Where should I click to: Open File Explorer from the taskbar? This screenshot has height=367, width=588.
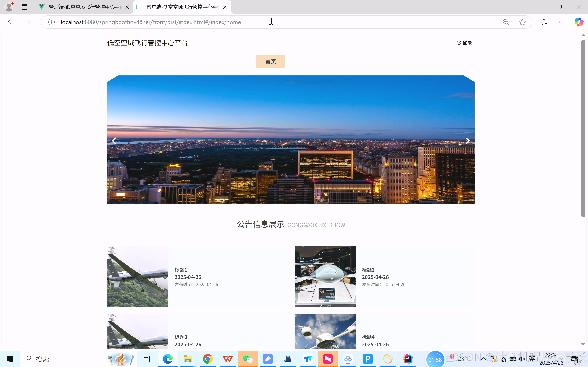pos(187,359)
